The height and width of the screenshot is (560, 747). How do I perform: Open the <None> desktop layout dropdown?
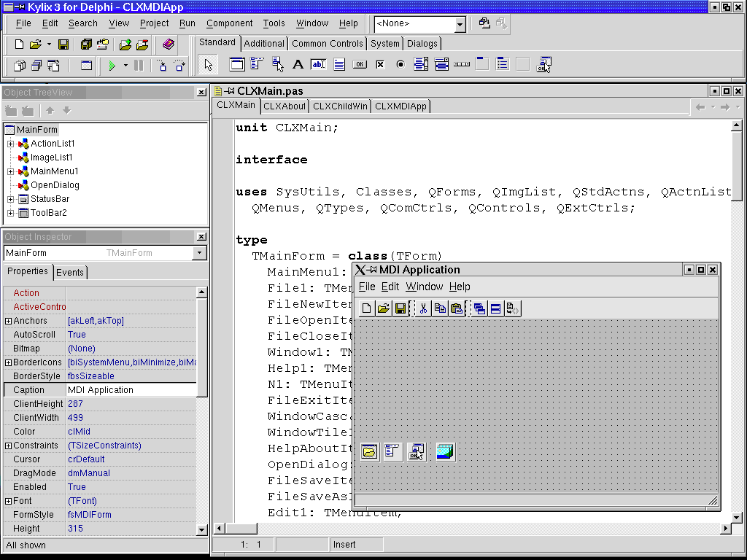click(x=460, y=24)
